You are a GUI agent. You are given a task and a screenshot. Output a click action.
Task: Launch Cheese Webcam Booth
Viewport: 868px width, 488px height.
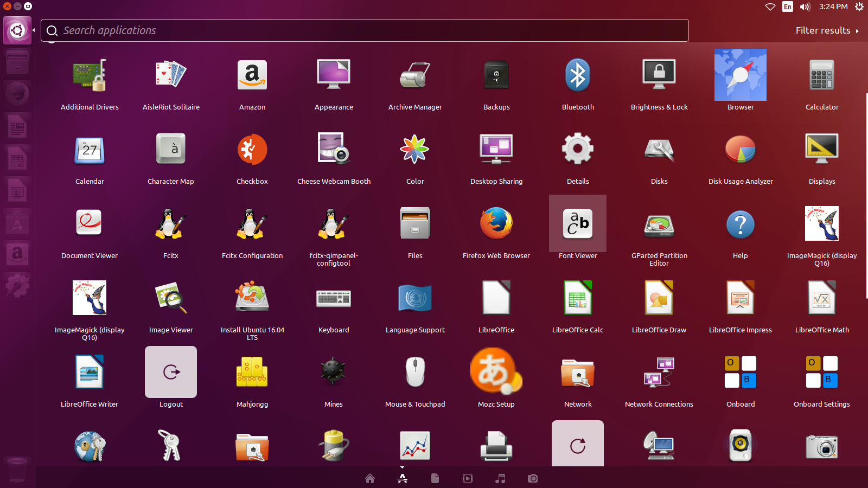point(334,149)
